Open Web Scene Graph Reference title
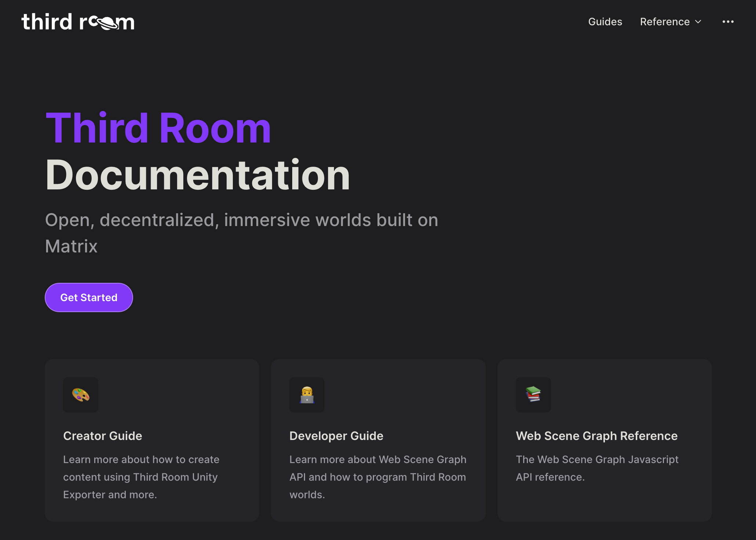This screenshot has width=756, height=540. (x=597, y=436)
